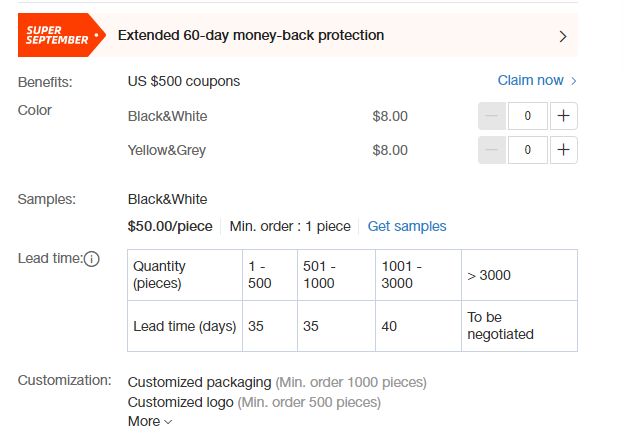Image resolution: width=624 pixels, height=436 pixels.
Task: Click the Get samples link
Action: 407,226
